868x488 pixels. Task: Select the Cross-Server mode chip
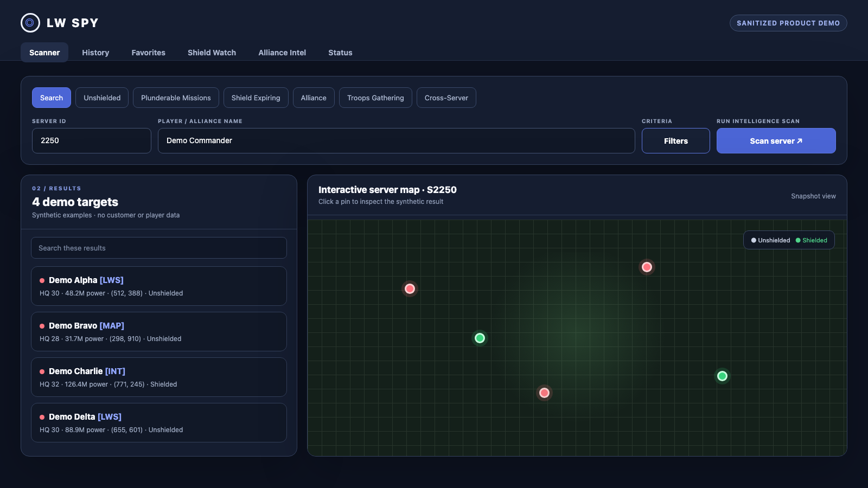point(446,98)
